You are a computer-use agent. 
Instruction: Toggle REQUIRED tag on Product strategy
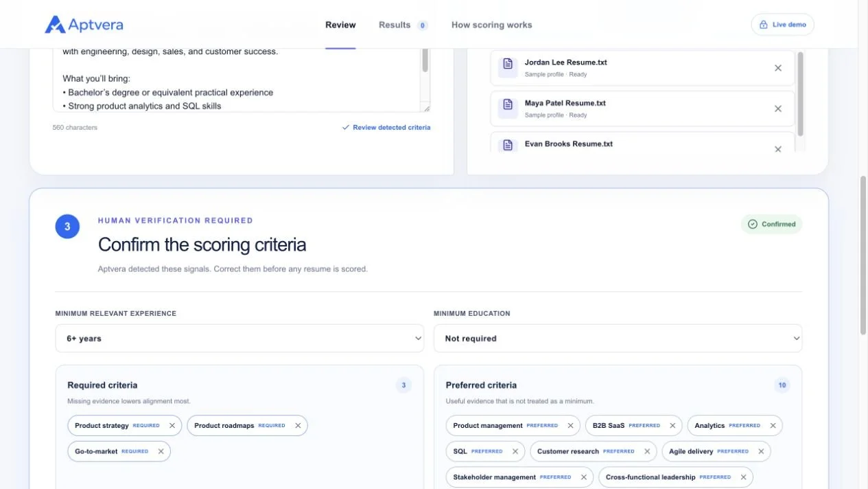pyautogui.click(x=146, y=426)
